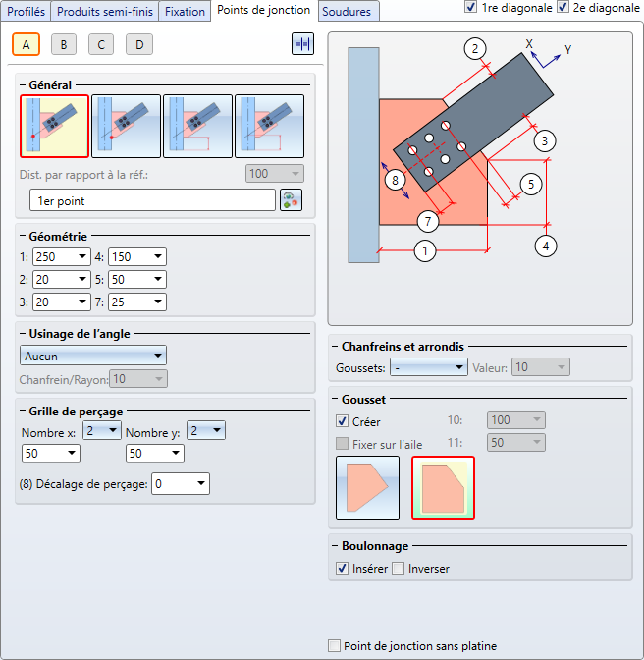
Task: Enable the Inverser bolting checkbox
Action: point(398,569)
